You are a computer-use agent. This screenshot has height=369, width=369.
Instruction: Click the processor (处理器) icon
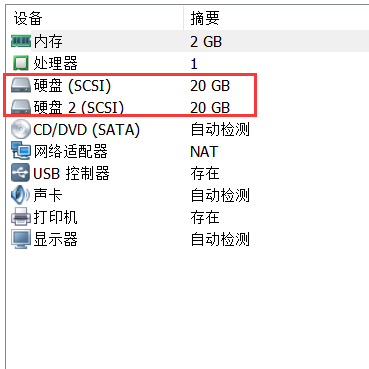point(21,63)
